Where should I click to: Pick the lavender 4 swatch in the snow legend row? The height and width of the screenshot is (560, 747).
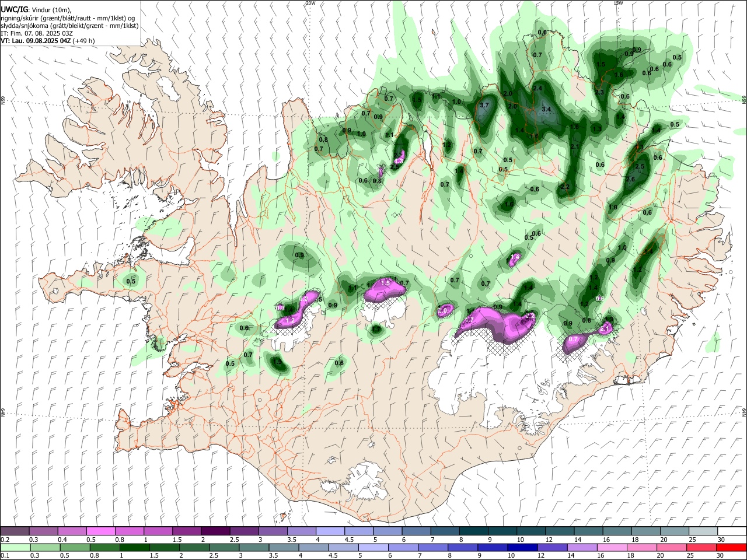pyautogui.click(x=329, y=531)
